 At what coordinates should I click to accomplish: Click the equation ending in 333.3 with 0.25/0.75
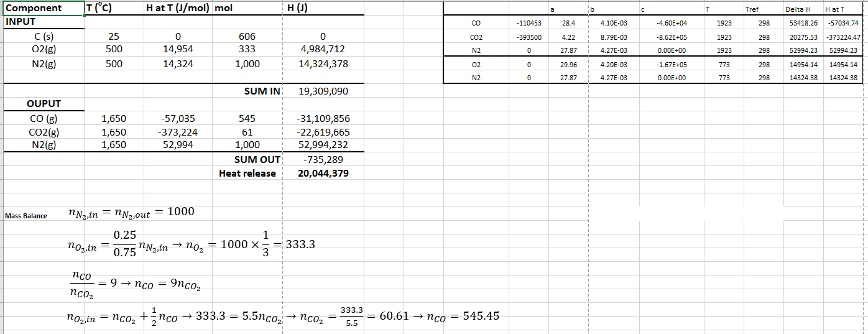pyautogui.click(x=191, y=244)
